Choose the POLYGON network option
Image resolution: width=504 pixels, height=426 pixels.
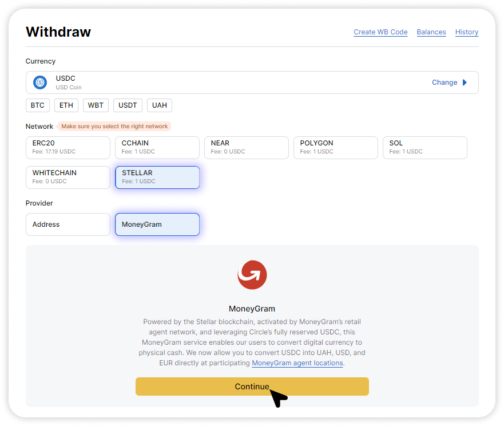pos(336,148)
